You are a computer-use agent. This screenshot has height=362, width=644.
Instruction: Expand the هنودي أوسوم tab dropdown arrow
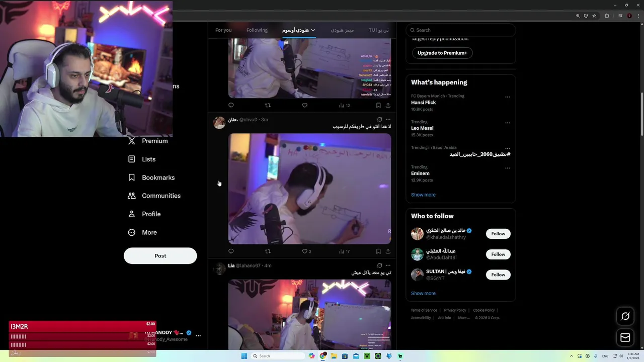(x=313, y=30)
